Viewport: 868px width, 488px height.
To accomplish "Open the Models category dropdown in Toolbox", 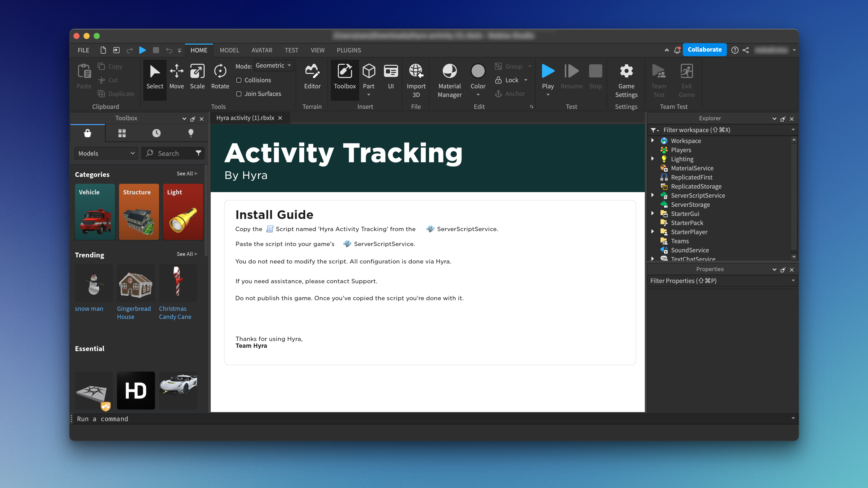I will click(105, 153).
